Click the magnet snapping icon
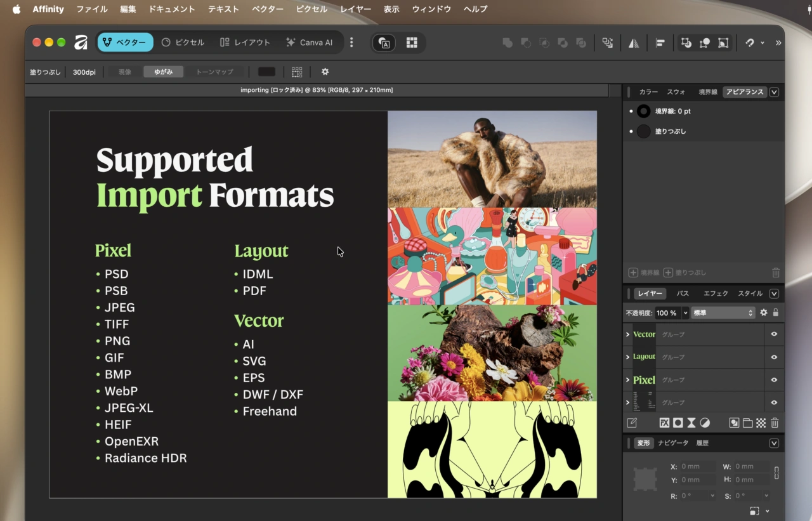 click(750, 43)
